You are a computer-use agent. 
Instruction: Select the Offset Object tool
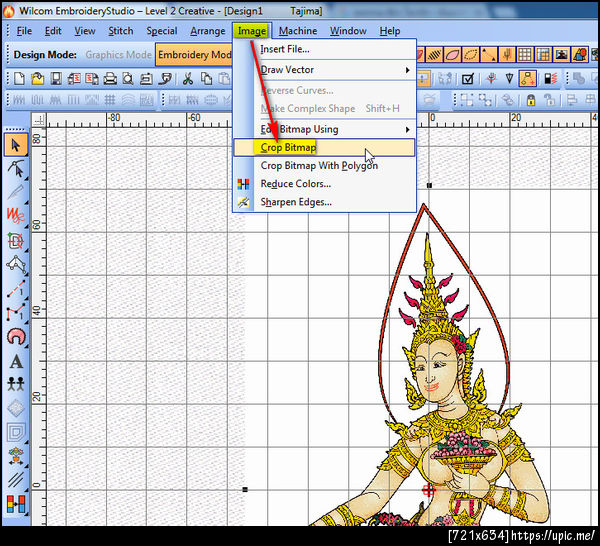coord(16,432)
